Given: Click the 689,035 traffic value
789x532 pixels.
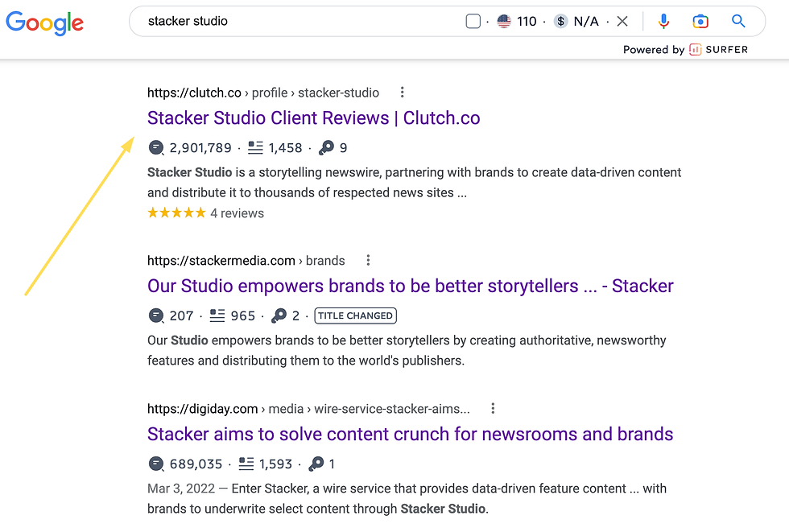Looking at the screenshot, I should (x=196, y=464).
